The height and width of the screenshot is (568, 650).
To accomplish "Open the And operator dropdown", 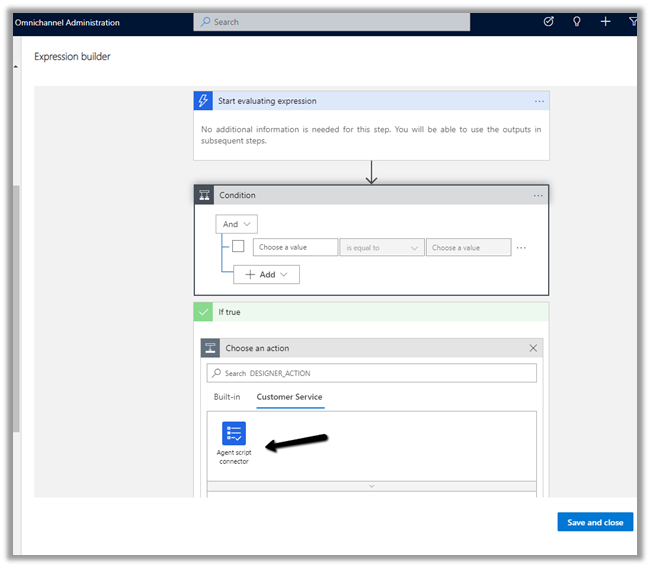I will point(237,225).
